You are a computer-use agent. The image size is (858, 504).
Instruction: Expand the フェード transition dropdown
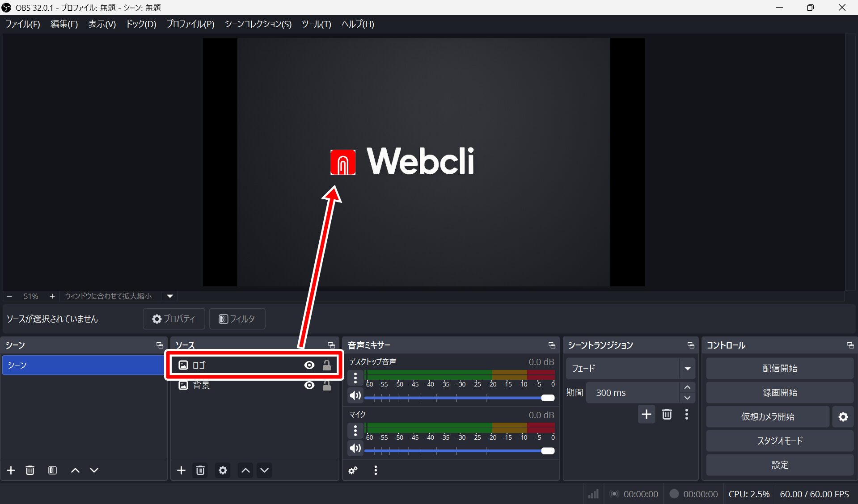pyautogui.click(x=687, y=369)
